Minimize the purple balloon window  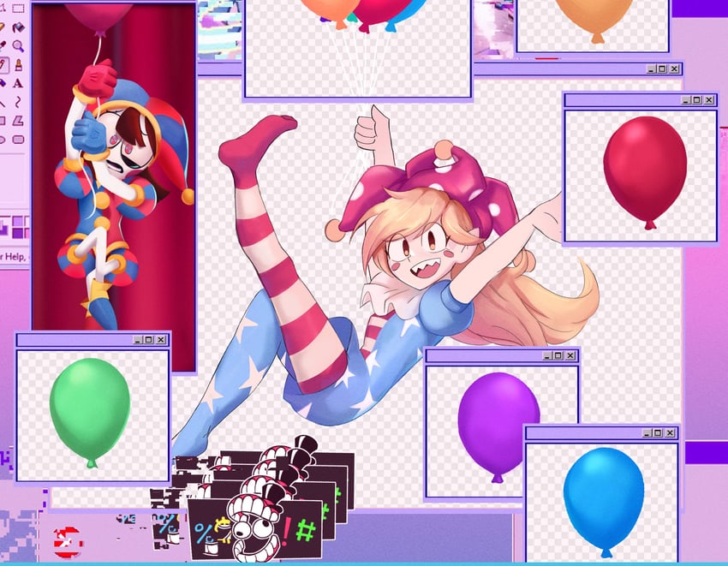click(547, 355)
